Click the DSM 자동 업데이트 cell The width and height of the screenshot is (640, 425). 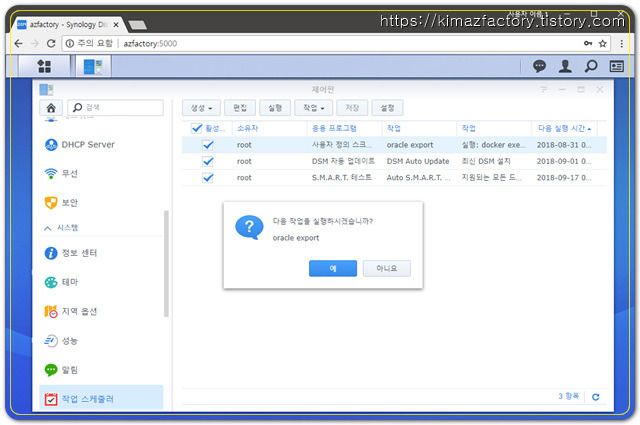[x=343, y=161]
